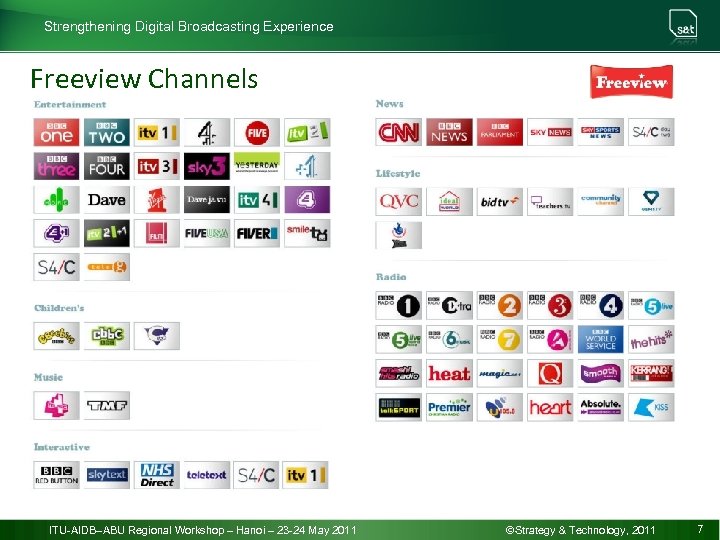Select the FIVER channel logo
Screen dimensions: 720x540
257,233
